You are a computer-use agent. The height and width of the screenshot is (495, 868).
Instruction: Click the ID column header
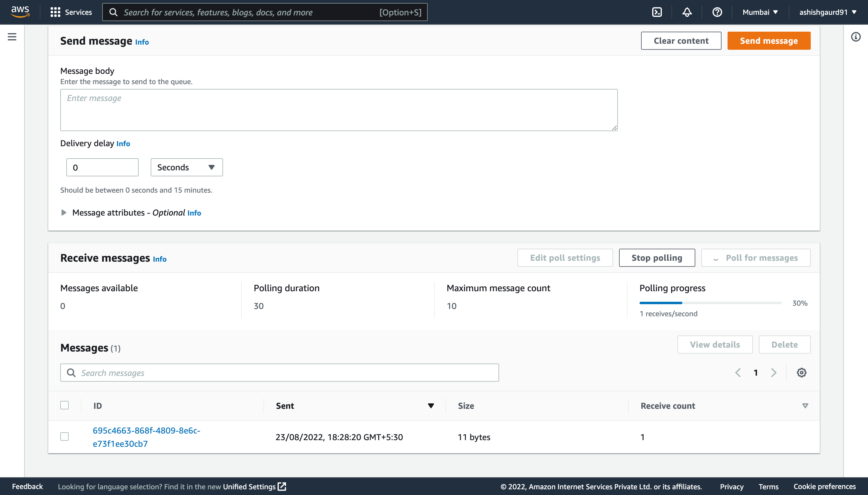[x=98, y=405]
